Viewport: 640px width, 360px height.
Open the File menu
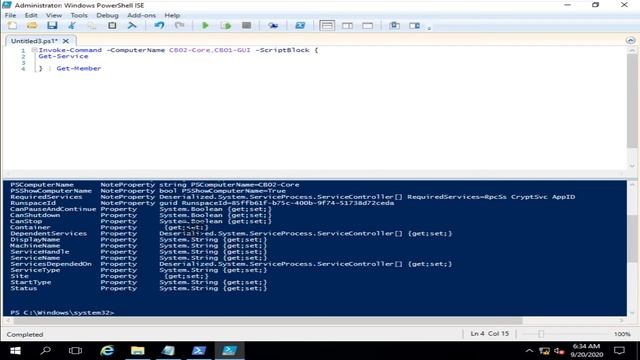[10, 15]
